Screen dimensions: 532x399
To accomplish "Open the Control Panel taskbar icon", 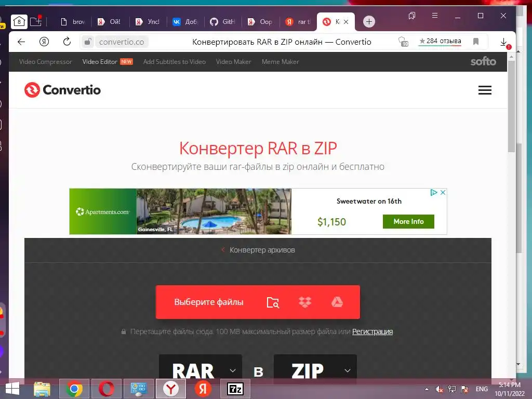I will (138, 389).
